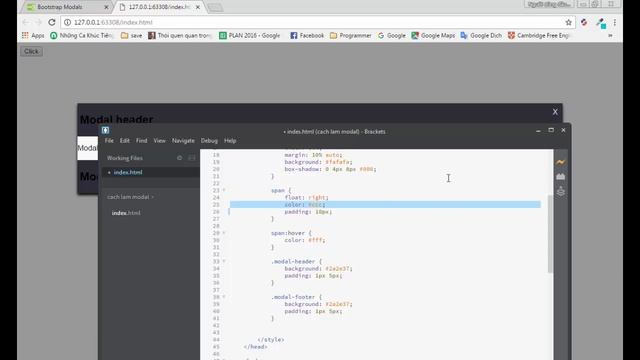
Task: Open the Google bookmark
Action: [x=391, y=36]
